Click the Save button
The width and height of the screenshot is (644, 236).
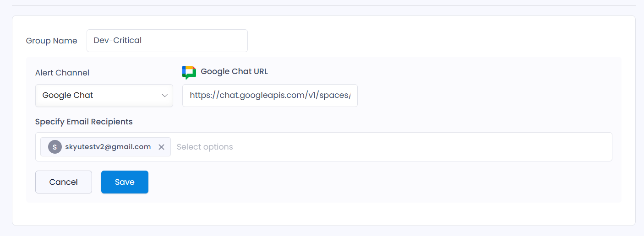(x=125, y=182)
